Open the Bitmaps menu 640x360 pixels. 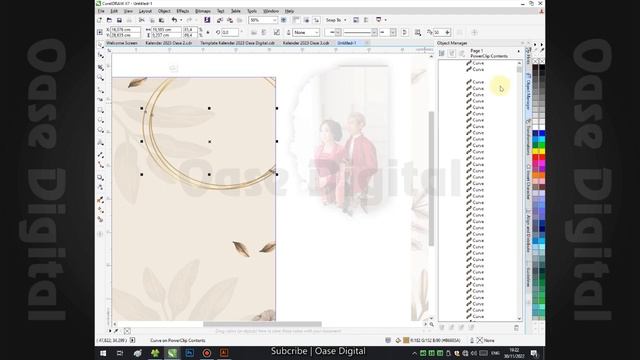pyautogui.click(x=203, y=11)
